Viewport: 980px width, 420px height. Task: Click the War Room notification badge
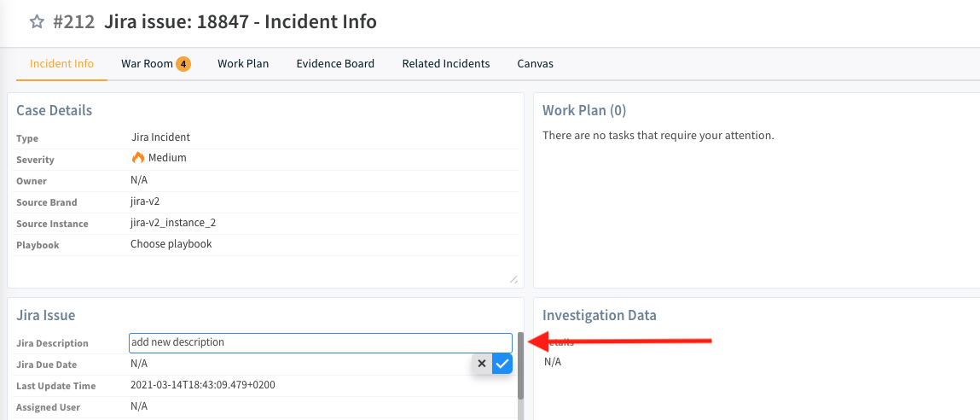[x=183, y=64]
